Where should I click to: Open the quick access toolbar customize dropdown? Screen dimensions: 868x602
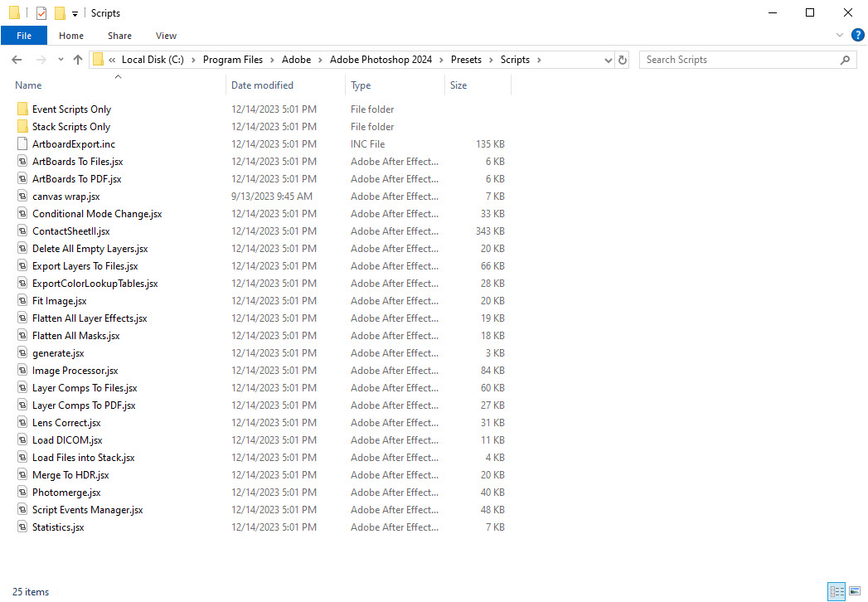(x=74, y=12)
